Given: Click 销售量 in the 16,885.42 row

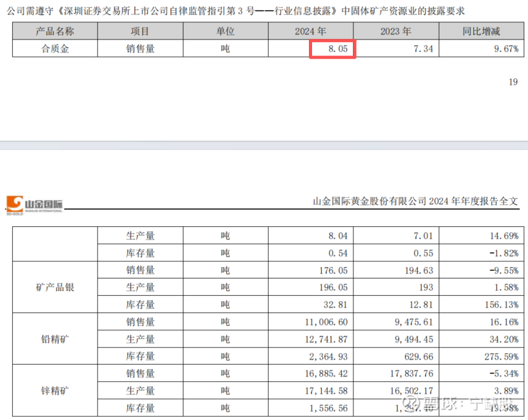Looking at the screenshot, I should tap(140, 373).
